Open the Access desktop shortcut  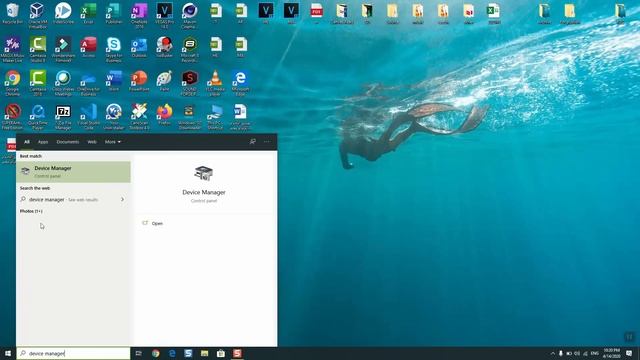pos(88,47)
